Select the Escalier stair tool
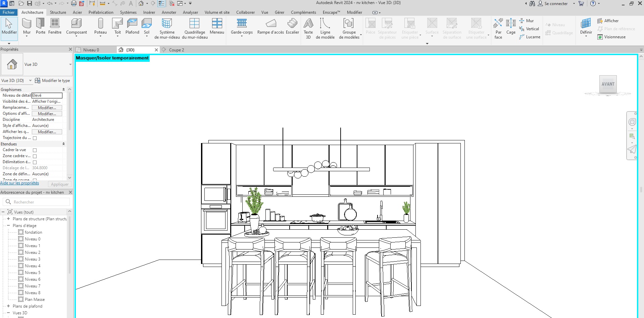Screen dimensions: 644x318 pyautogui.click(x=292, y=27)
